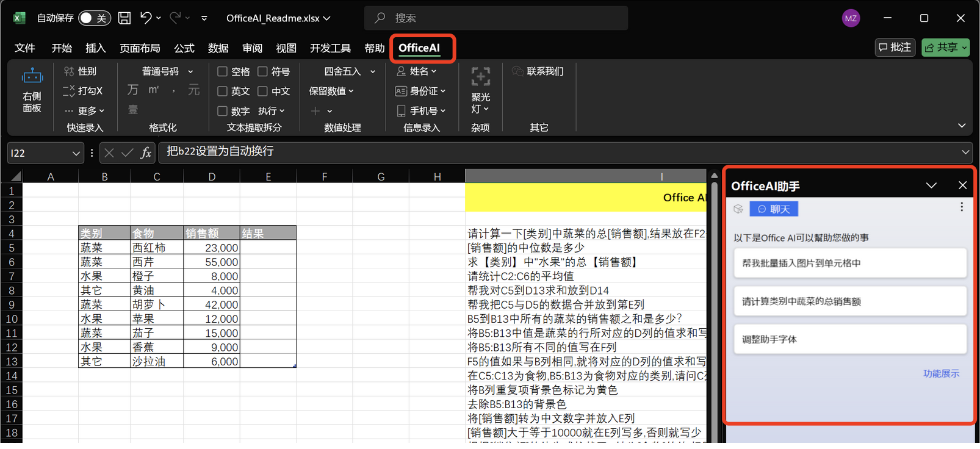Expand the 四舍五入 rounding dropdown
980x449 pixels.
[x=373, y=72]
